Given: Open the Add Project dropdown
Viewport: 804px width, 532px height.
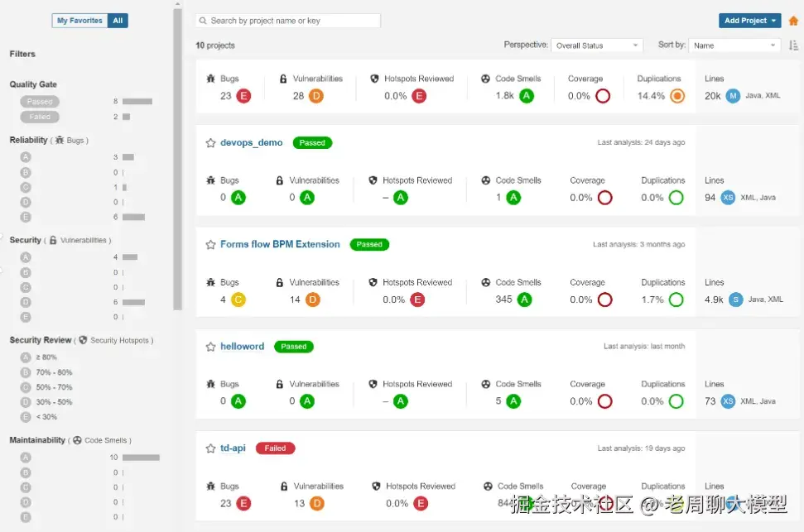Looking at the screenshot, I should click(749, 21).
